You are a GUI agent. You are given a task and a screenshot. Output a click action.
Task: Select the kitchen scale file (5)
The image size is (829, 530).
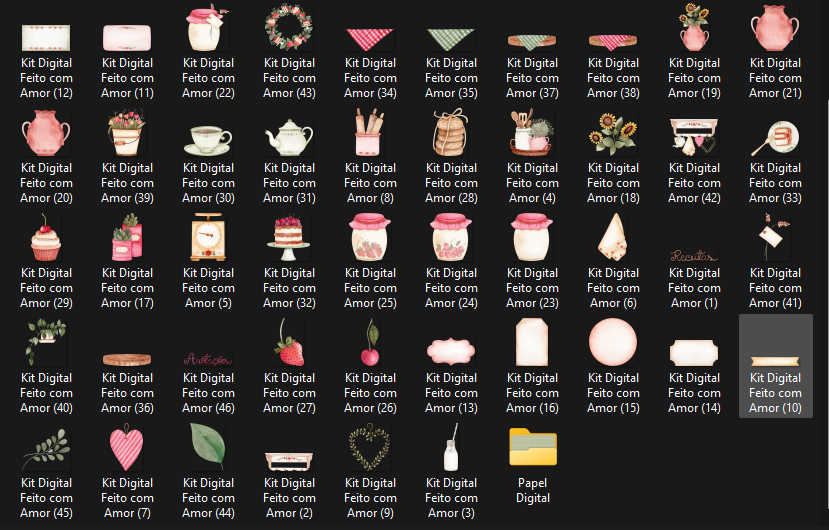pyautogui.click(x=208, y=261)
